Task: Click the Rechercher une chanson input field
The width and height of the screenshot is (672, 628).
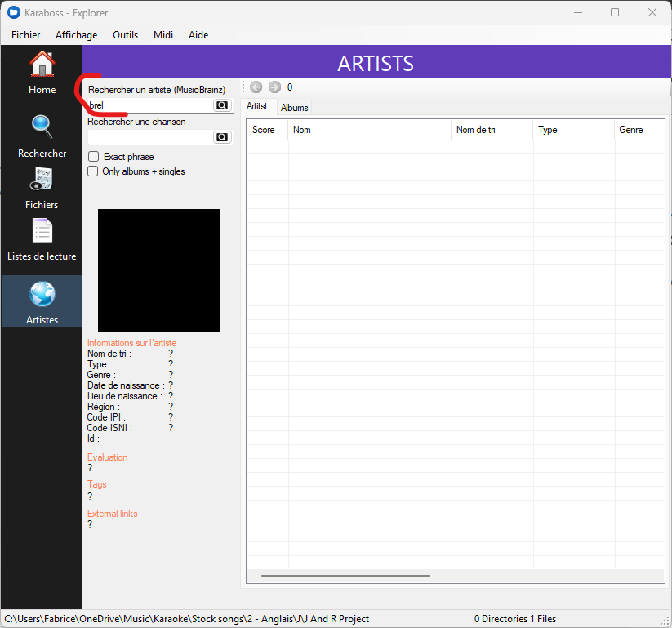Action: click(149, 137)
